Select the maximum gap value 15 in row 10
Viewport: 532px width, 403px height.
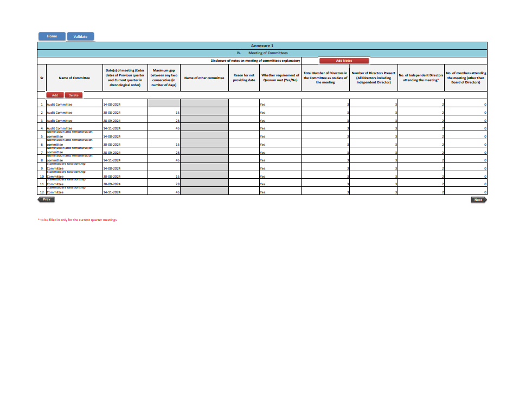coord(164,175)
